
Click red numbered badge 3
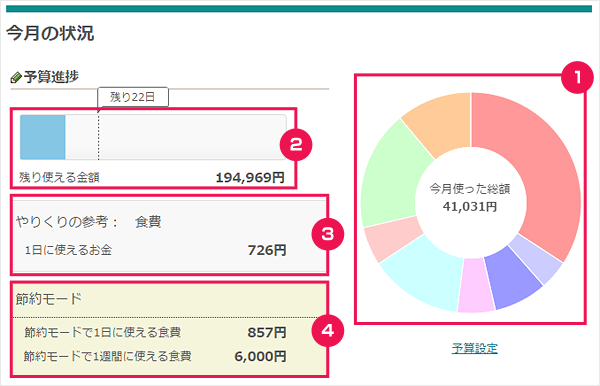tap(328, 234)
